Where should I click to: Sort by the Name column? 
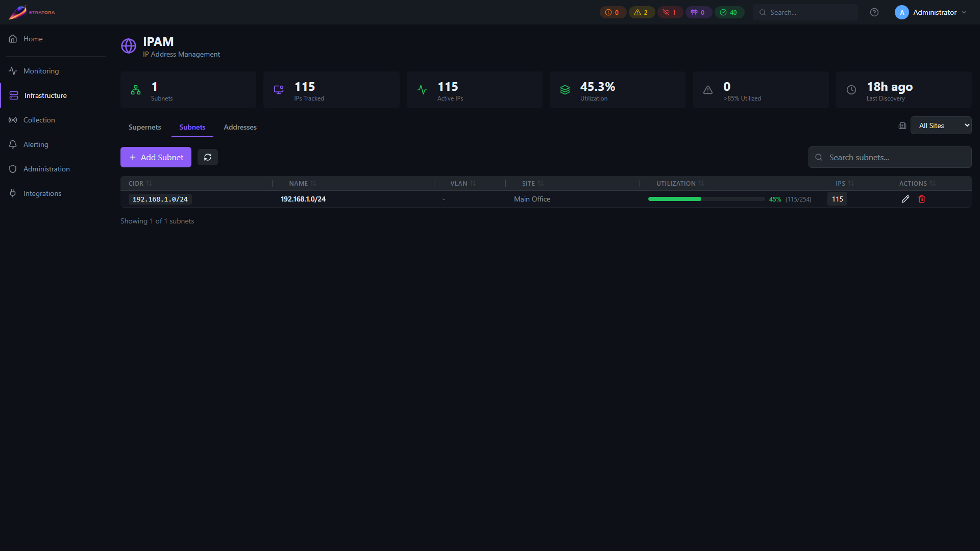pos(303,183)
